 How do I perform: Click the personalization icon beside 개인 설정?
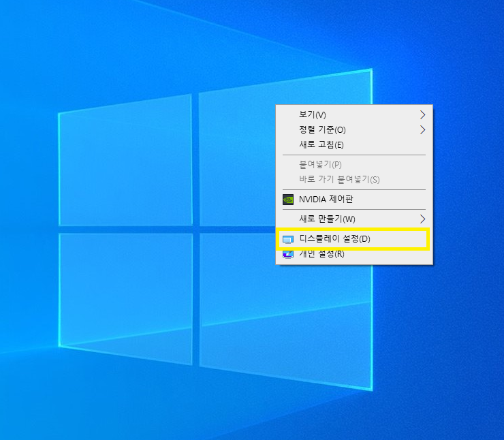point(288,255)
